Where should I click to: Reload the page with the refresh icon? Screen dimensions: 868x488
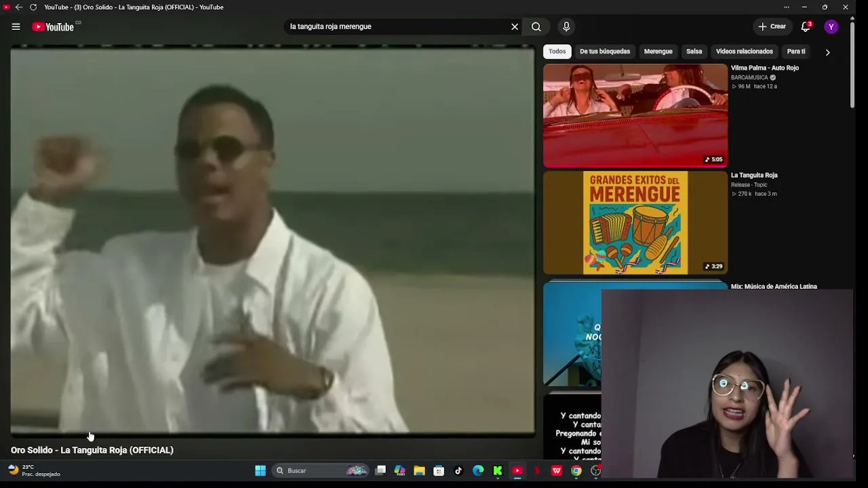coord(33,7)
